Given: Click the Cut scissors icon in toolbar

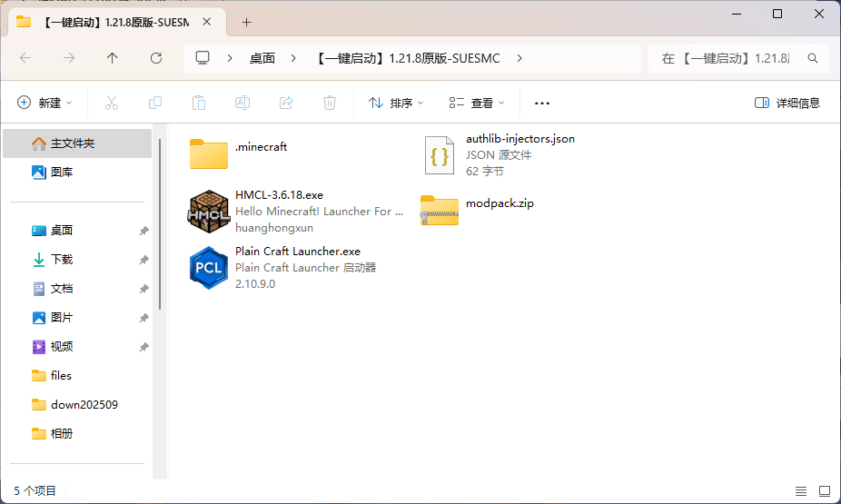Looking at the screenshot, I should pyautogui.click(x=112, y=103).
